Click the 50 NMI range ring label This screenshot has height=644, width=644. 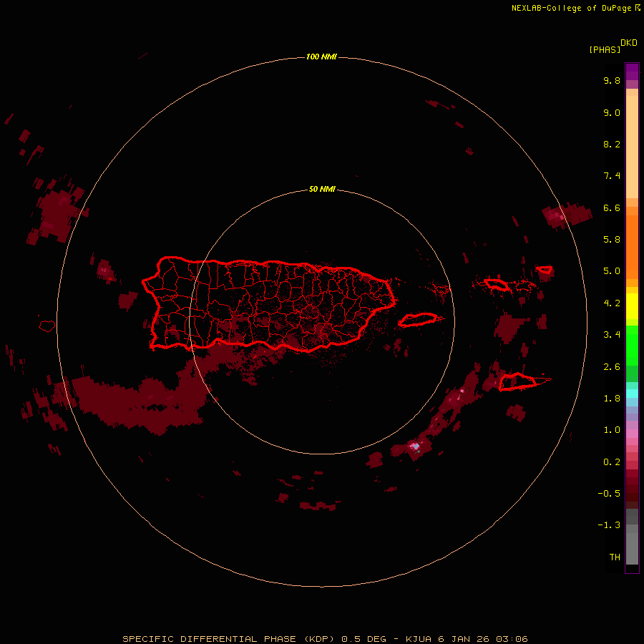tap(322, 189)
